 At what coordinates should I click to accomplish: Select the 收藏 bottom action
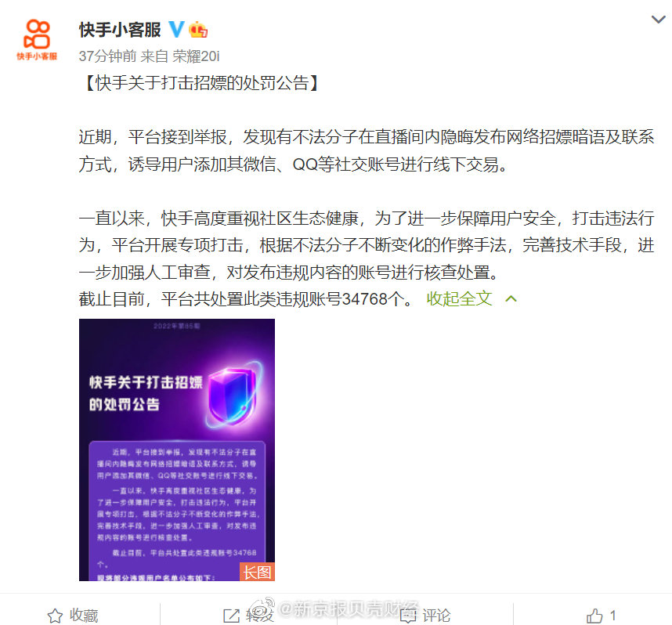84,616
